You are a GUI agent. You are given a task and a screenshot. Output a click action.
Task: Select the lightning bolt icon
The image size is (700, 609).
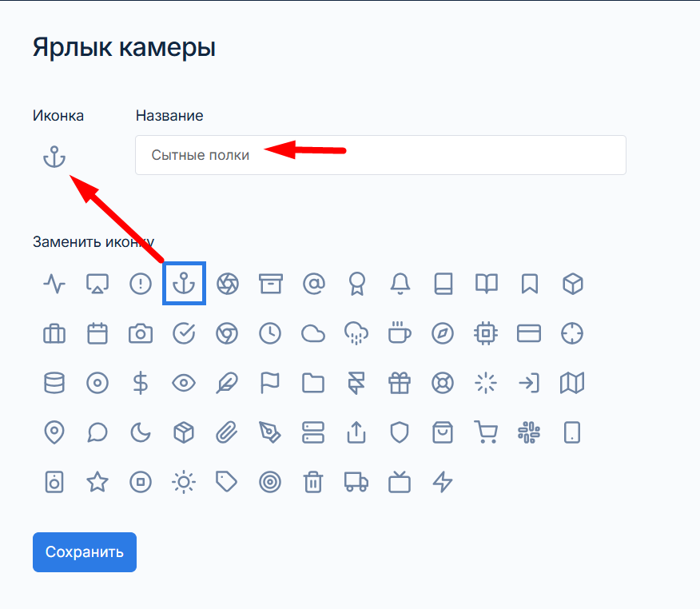tap(443, 482)
